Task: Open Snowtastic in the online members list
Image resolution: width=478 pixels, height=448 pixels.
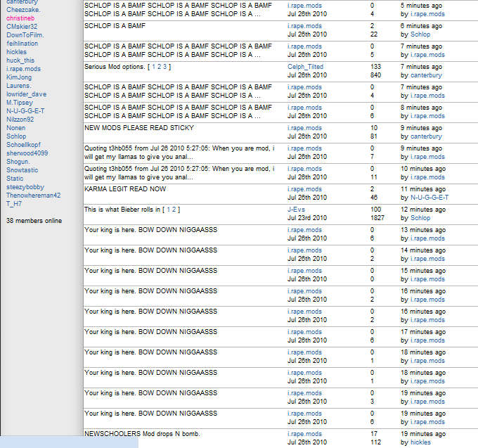Action: 22,170
